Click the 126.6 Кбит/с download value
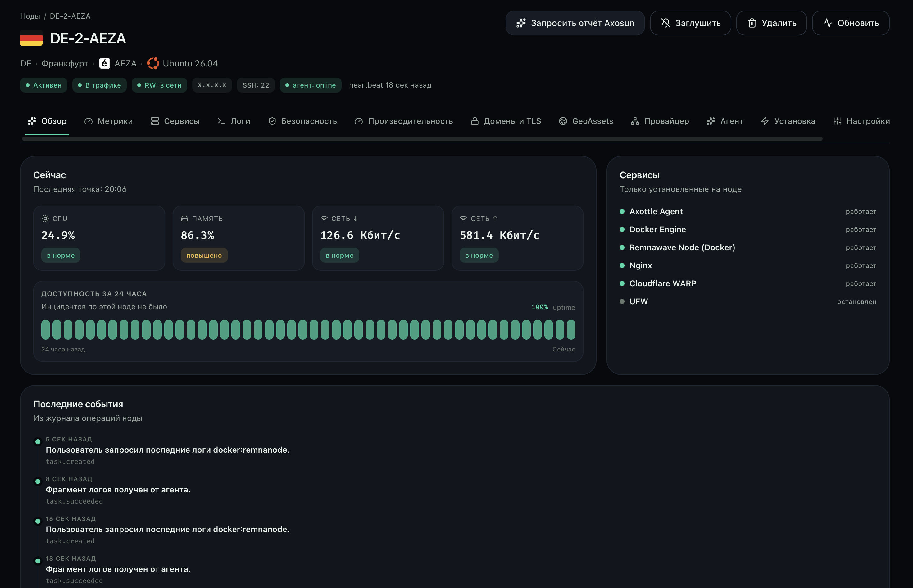 coord(360,236)
